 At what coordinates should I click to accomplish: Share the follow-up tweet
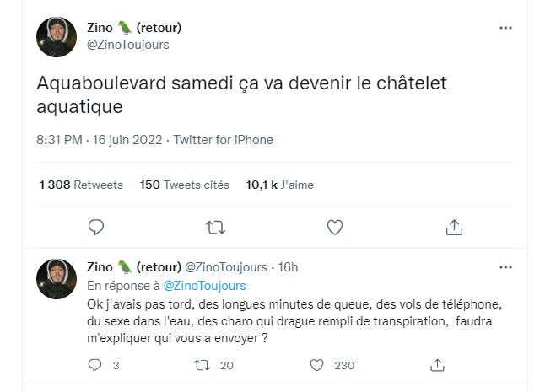[437, 365]
